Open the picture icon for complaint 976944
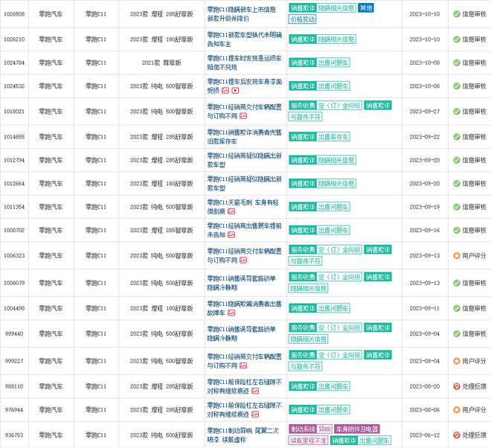491x448 pixels. 255,415
